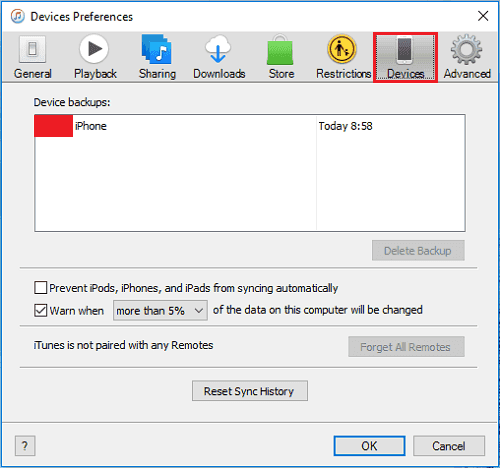
Task: Select the Restrictions parental control icon
Action: (x=342, y=49)
